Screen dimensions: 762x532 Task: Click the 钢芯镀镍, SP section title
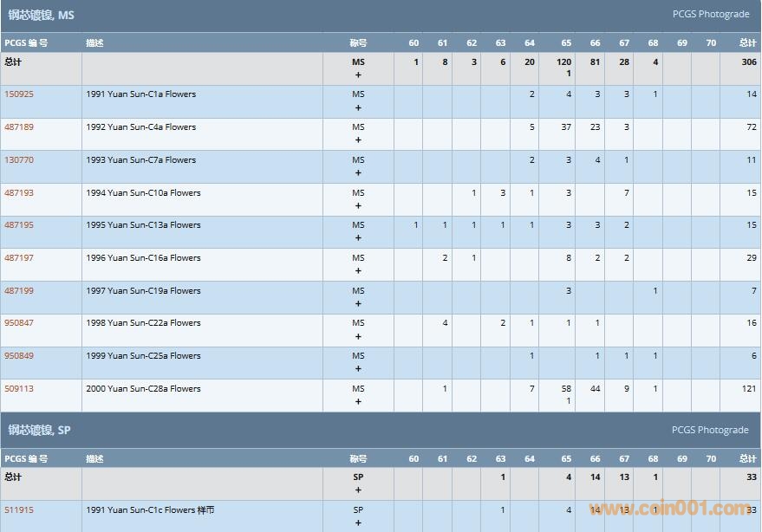coord(39,431)
